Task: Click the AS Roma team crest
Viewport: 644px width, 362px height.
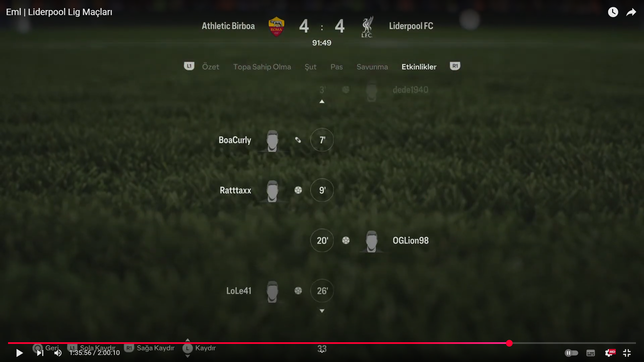Action: [x=276, y=26]
